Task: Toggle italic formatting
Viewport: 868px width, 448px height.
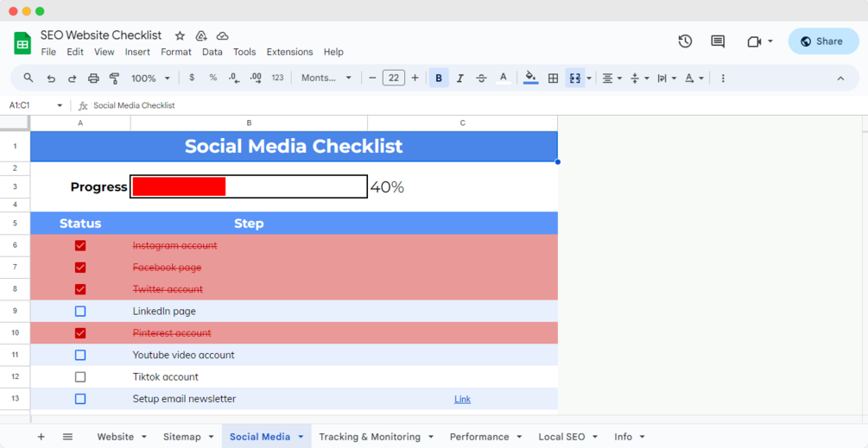Action: coord(460,78)
